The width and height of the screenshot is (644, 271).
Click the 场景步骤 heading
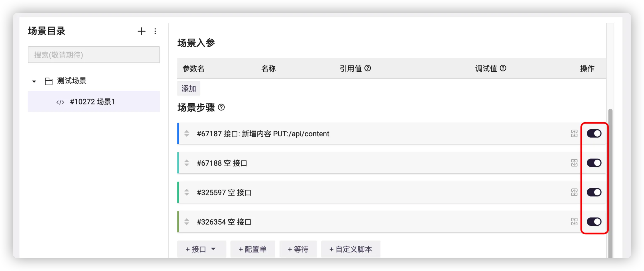tap(196, 108)
